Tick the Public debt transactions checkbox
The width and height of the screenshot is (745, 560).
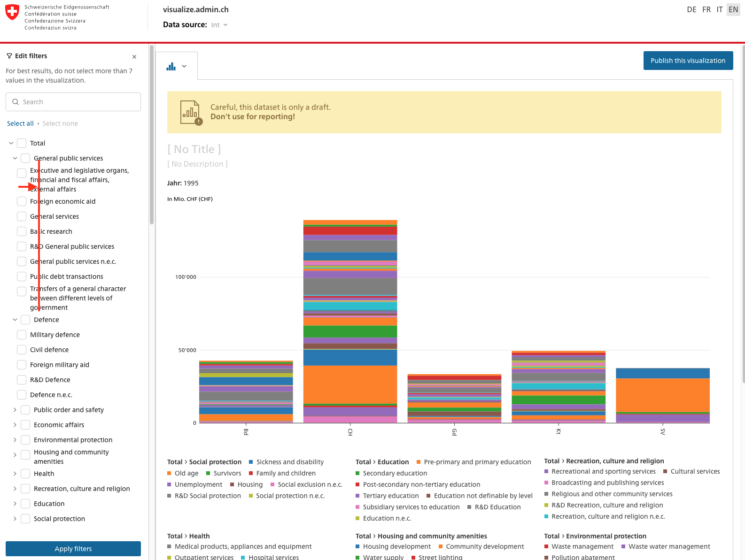pos(22,276)
